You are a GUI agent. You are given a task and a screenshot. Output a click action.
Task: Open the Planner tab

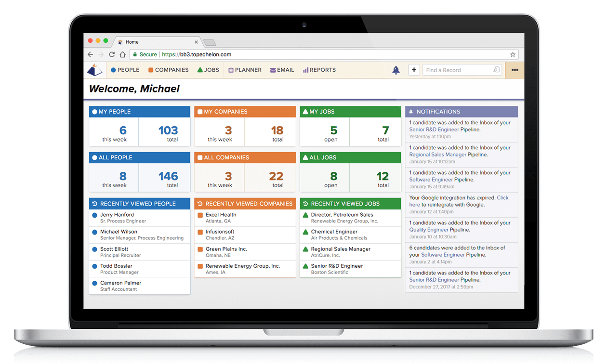pos(245,70)
